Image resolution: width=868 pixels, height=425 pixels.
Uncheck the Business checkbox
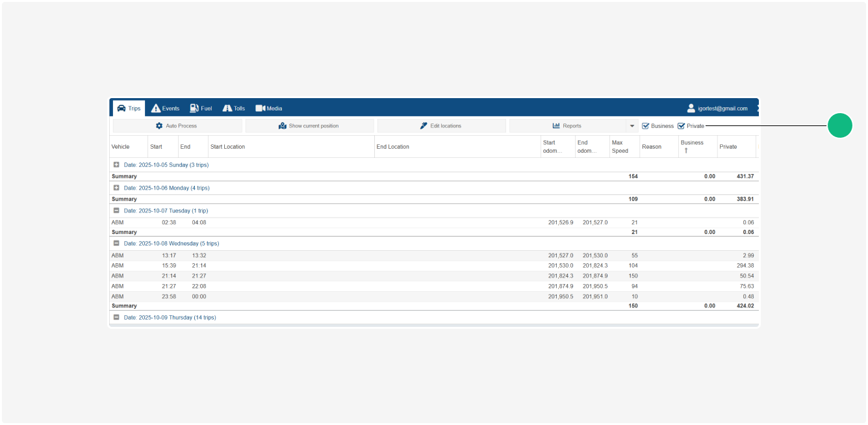pos(646,126)
